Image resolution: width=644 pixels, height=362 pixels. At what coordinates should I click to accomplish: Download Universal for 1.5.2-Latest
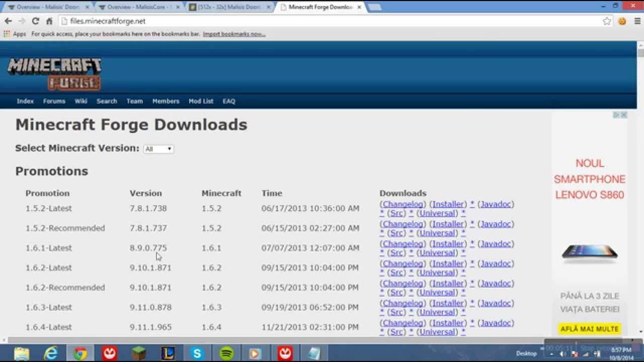coord(437,213)
